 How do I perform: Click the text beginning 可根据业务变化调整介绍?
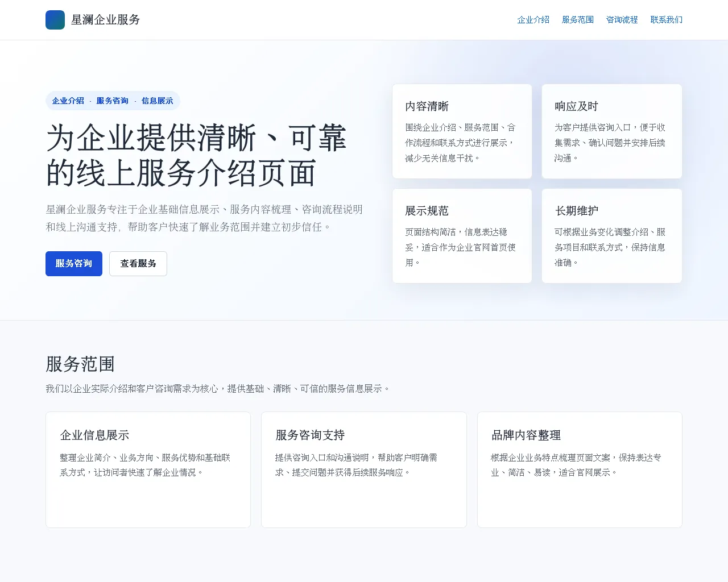(x=610, y=247)
